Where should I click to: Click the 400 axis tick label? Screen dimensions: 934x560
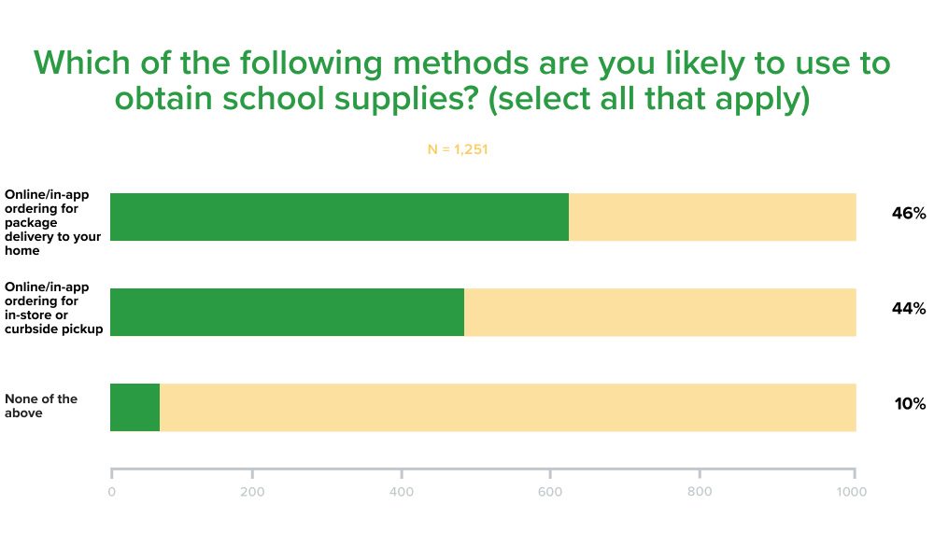(402, 492)
